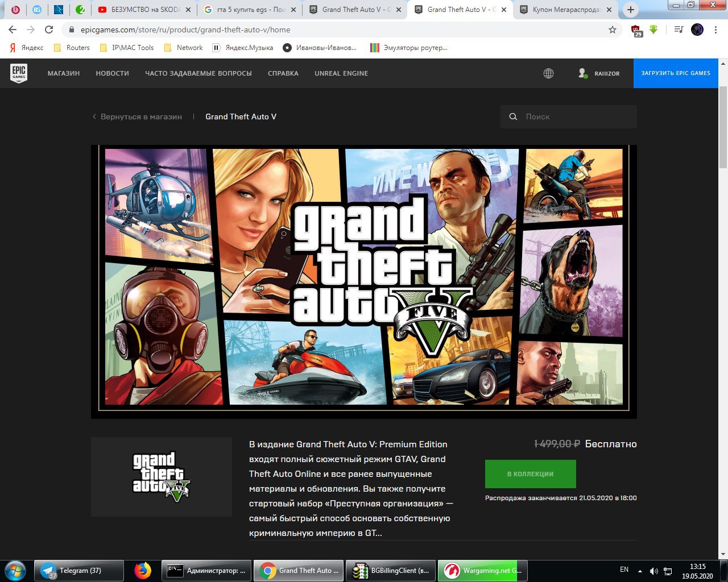Bookmark this page with the star
Viewport: 728px width, 582px height.
(613, 30)
